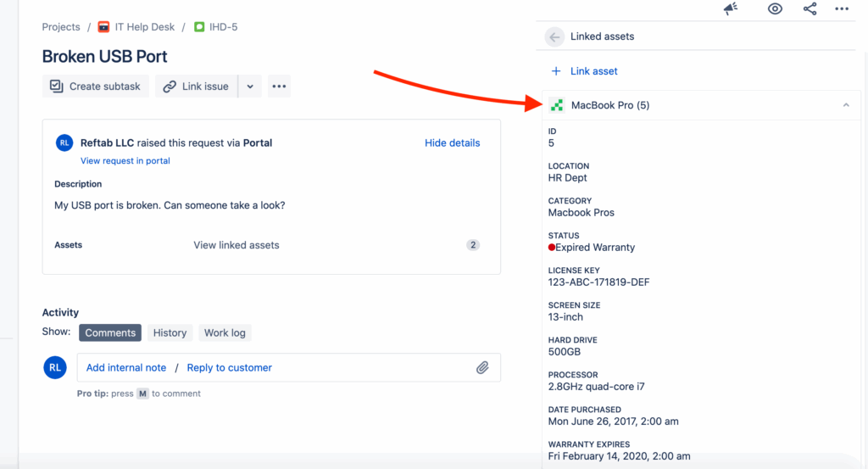Click the Reftab LLC reporter avatar
Image resolution: width=868 pixels, height=469 pixels.
coord(64,142)
